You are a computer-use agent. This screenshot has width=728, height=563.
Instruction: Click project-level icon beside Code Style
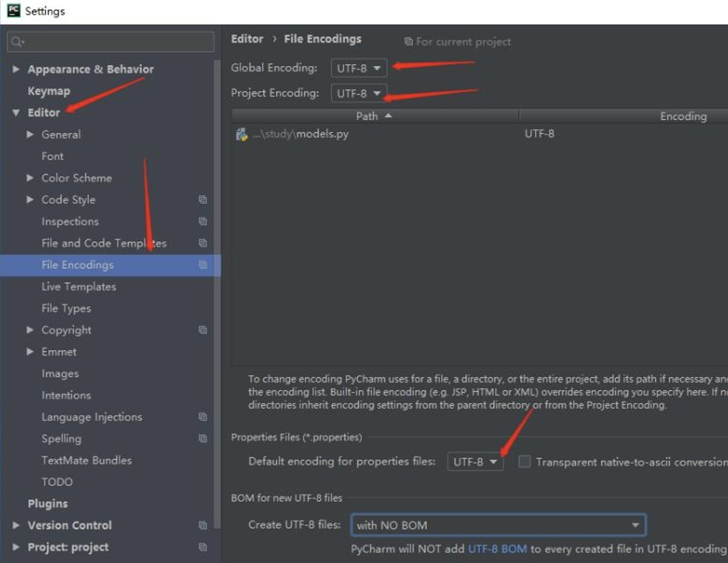click(x=203, y=200)
